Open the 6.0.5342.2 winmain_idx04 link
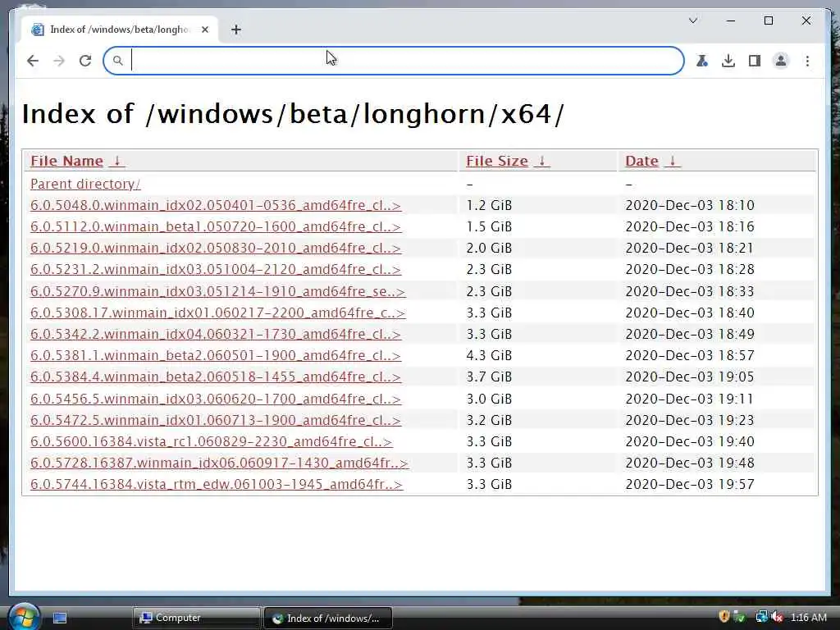The height and width of the screenshot is (630, 840). click(x=216, y=335)
